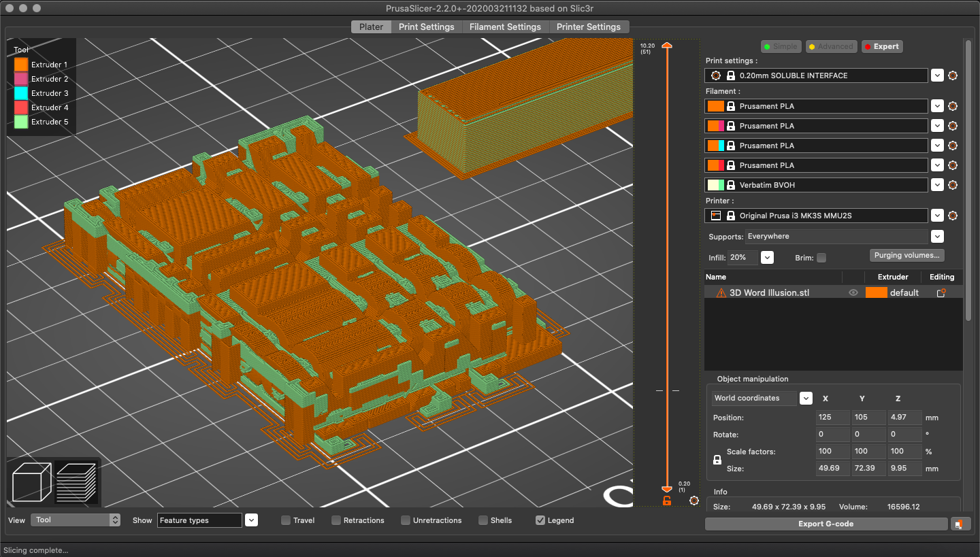Click the send G-code to printer icon
Viewport: 980px width, 557px height.
958,524
